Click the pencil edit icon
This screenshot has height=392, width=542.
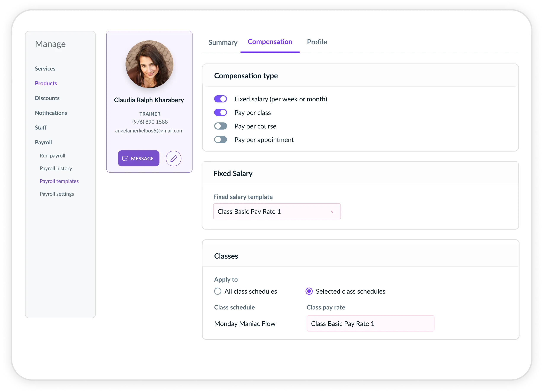pyautogui.click(x=173, y=159)
